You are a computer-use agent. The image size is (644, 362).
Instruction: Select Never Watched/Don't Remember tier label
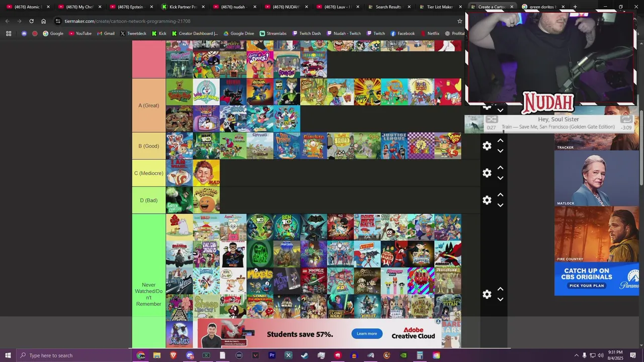pos(149,294)
